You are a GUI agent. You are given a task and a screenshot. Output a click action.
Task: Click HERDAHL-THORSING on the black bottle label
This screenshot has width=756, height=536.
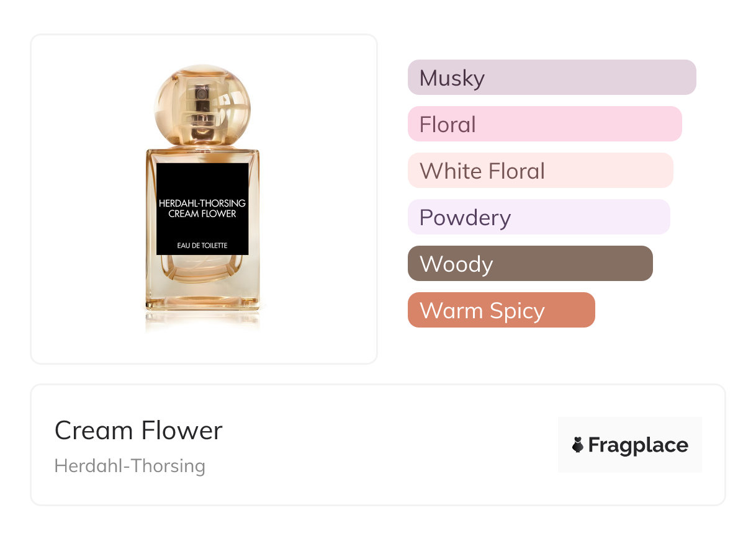pos(202,203)
